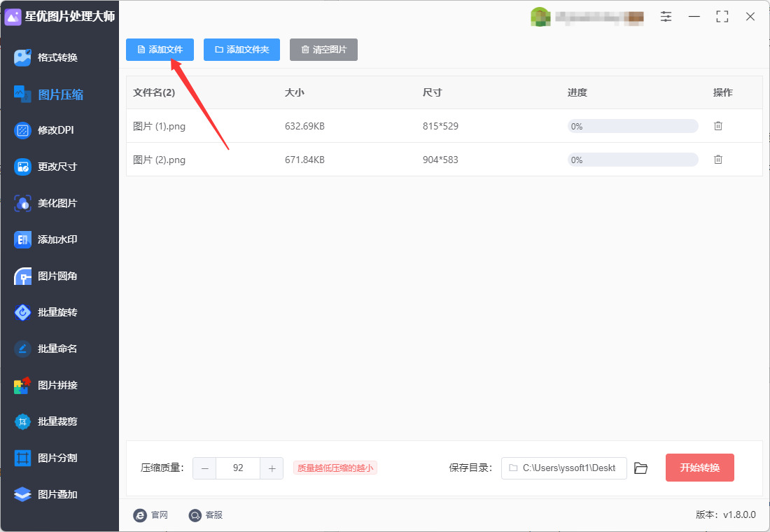770x532 pixels.
Task: Click the 压缩质量 label
Action: click(162, 468)
